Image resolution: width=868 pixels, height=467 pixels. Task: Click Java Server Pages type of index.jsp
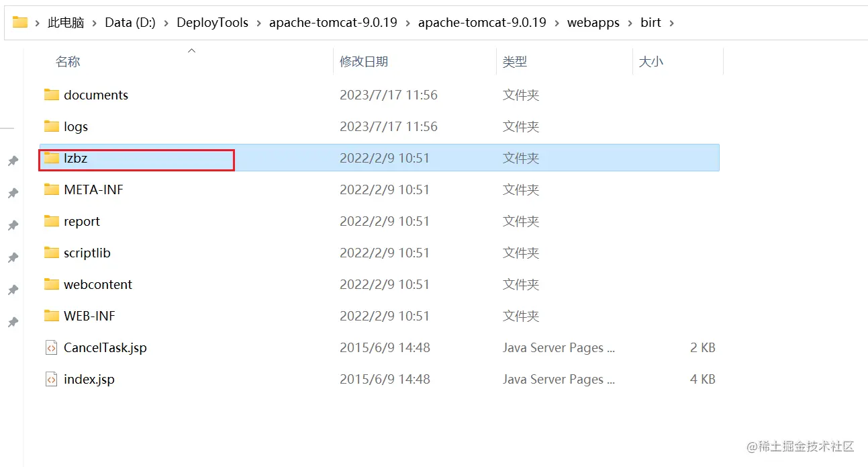click(x=559, y=379)
